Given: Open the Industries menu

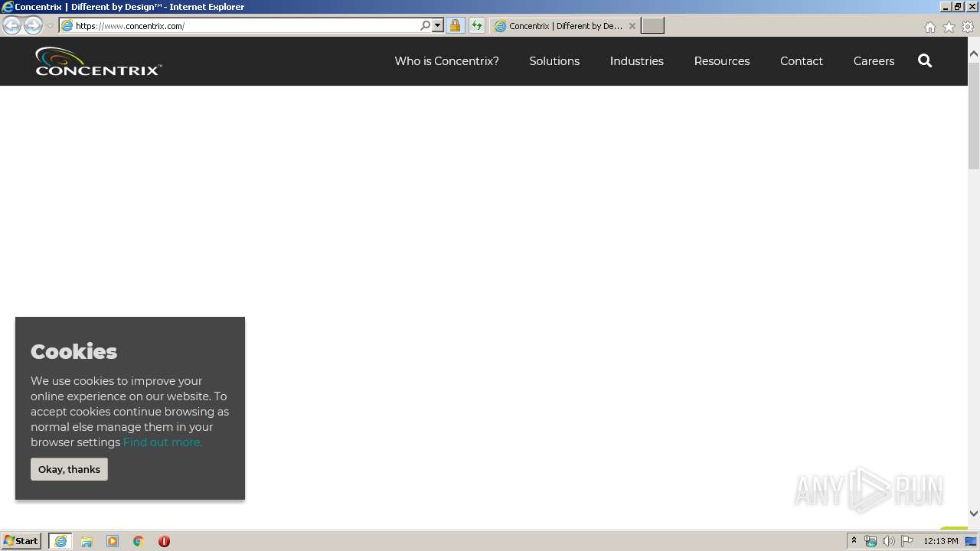Looking at the screenshot, I should pos(636,61).
